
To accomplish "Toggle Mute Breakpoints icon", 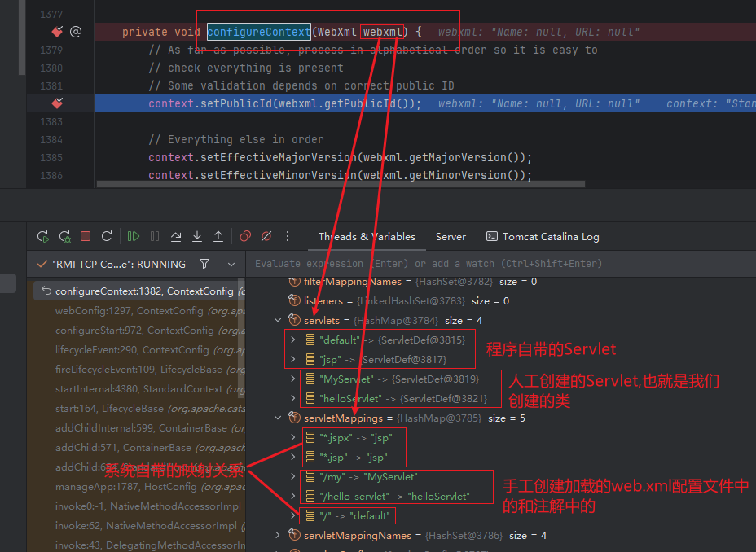I will [x=266, y=236].
